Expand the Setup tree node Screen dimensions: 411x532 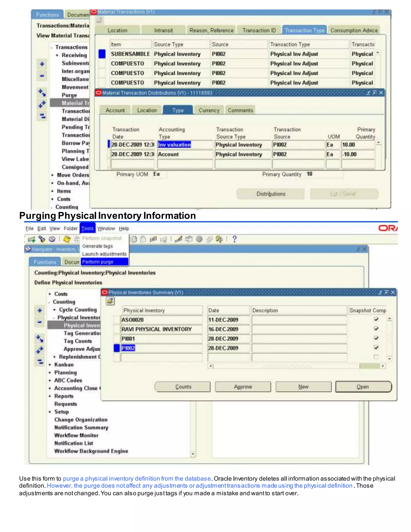tap(50, 412)
